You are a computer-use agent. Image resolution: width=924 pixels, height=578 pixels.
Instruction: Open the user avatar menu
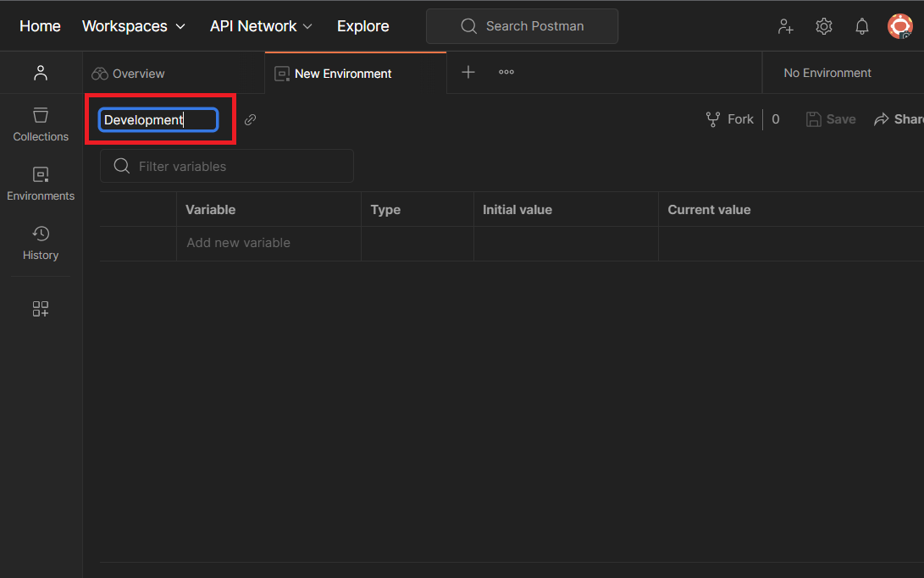tap(899, 26)
